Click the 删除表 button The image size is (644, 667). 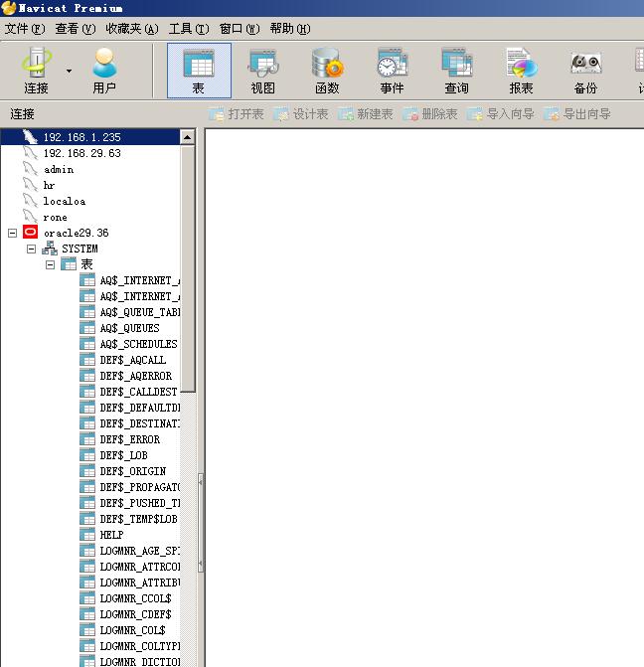pyautogui.click(x=430, y=114)
